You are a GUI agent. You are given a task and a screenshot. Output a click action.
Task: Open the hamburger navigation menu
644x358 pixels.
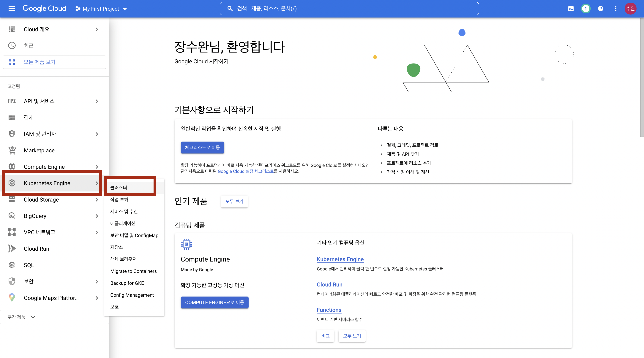pos(12,9)
